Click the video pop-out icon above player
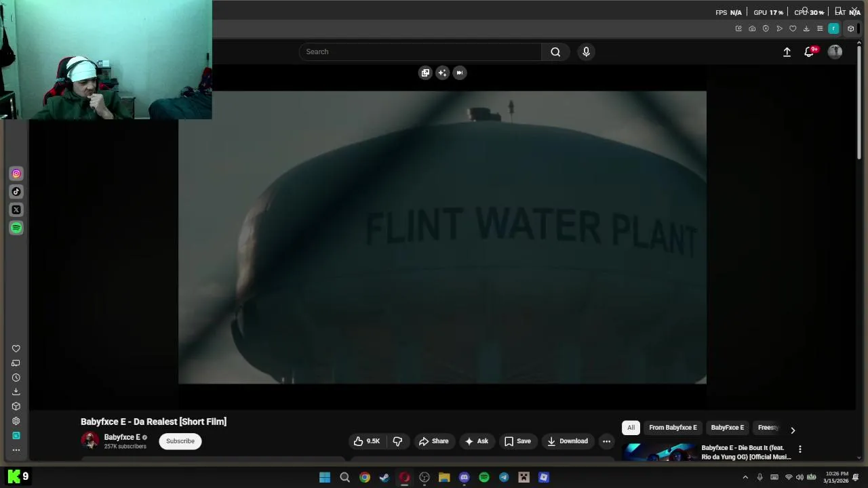This screenshot has height=488, width=868. (x=425, y=73)
